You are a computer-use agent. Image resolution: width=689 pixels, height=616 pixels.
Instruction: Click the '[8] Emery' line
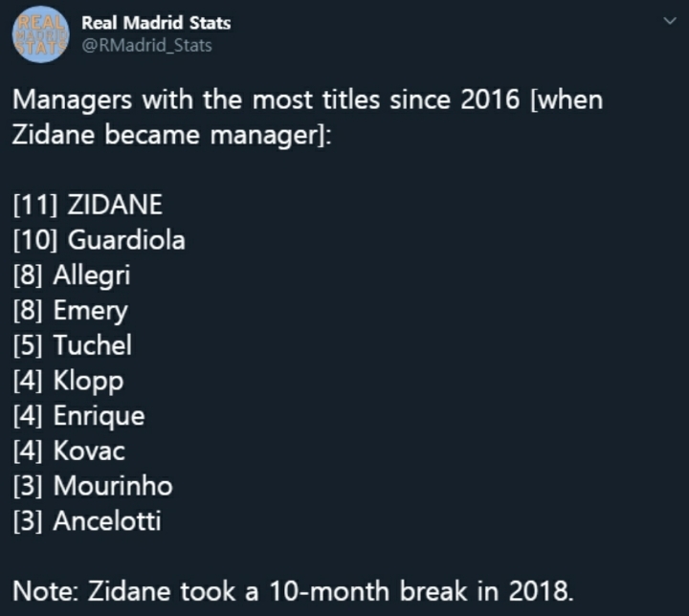(x=70, y=311)
